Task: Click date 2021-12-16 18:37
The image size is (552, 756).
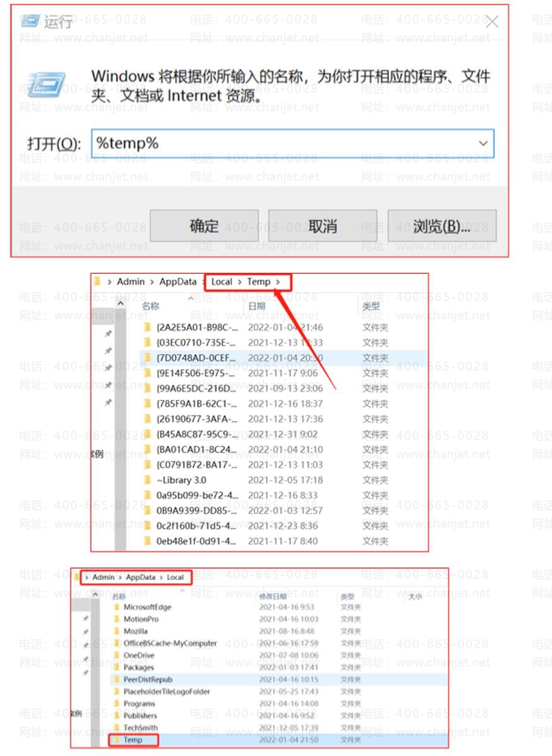Action: (285, 403)
